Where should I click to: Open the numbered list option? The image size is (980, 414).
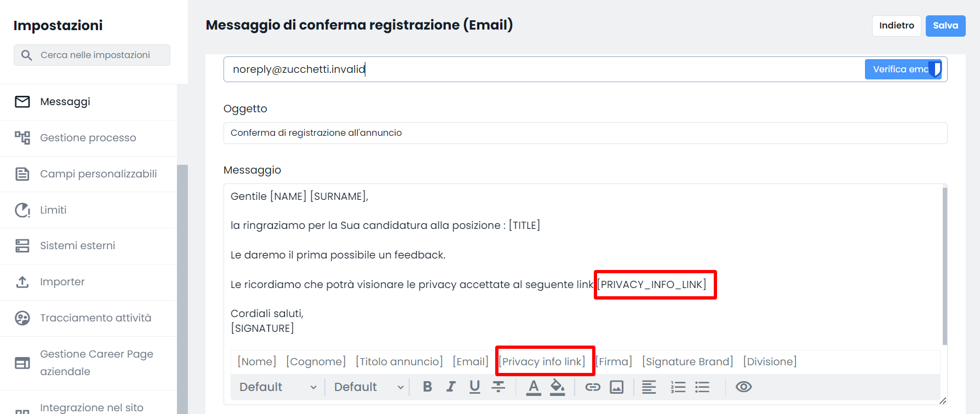click(x=678, y=387)
